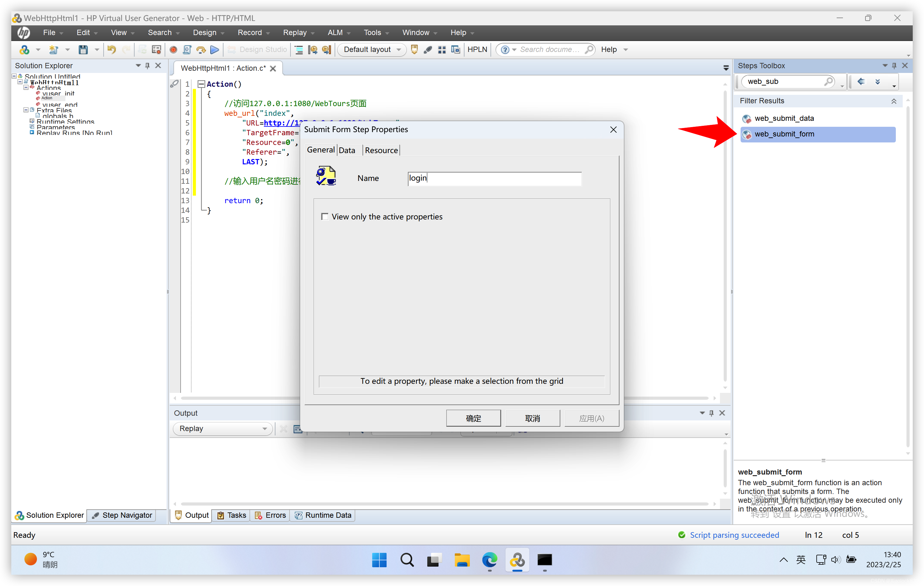Collapse the Actions node in Solution Explorer

click(26, 88)
